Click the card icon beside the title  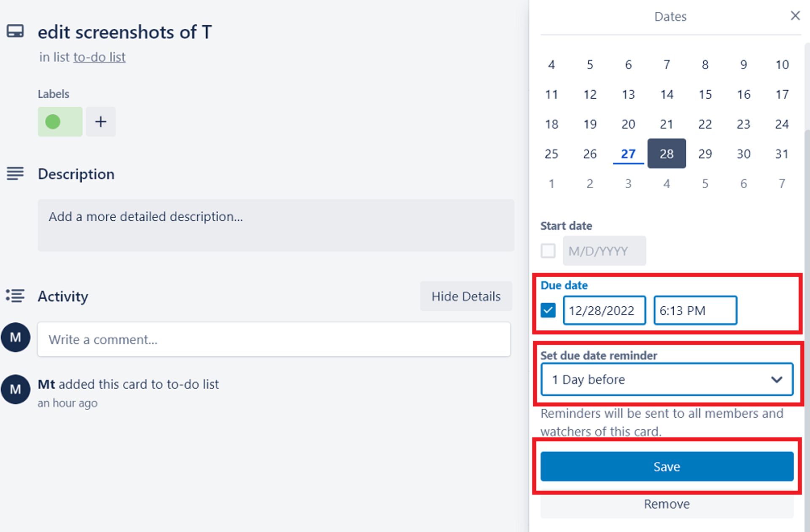tap(15, 32)
